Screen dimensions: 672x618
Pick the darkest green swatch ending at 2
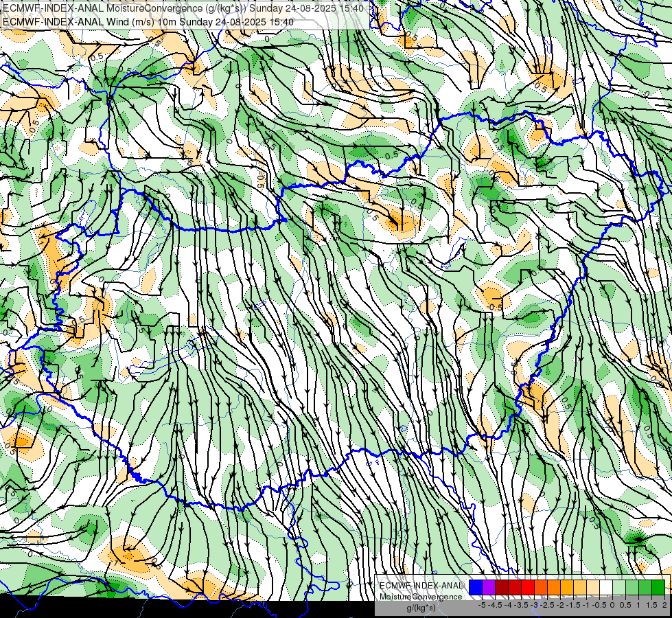tap(658, 588)
